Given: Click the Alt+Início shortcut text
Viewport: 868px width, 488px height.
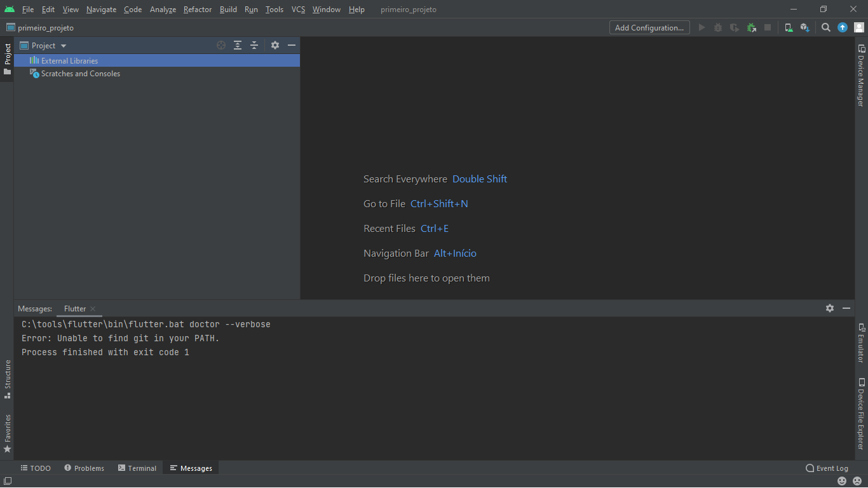Looking at the screenshot, I should [x=455, y=254].
